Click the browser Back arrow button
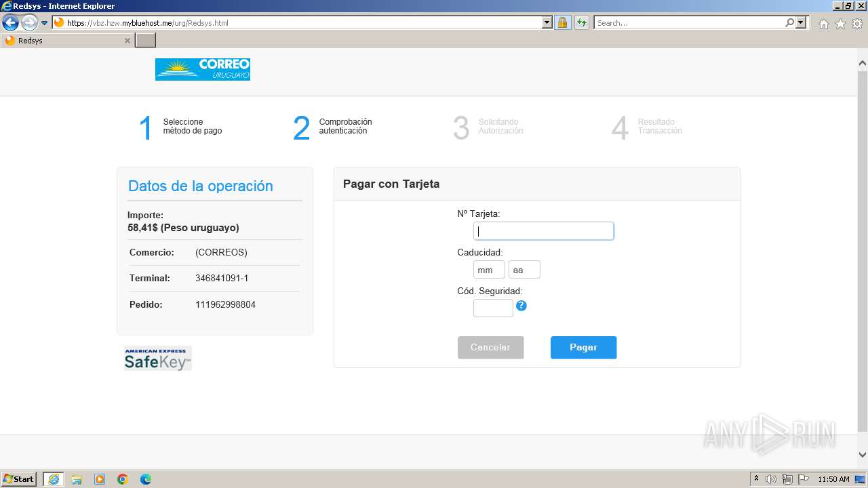 10,23
